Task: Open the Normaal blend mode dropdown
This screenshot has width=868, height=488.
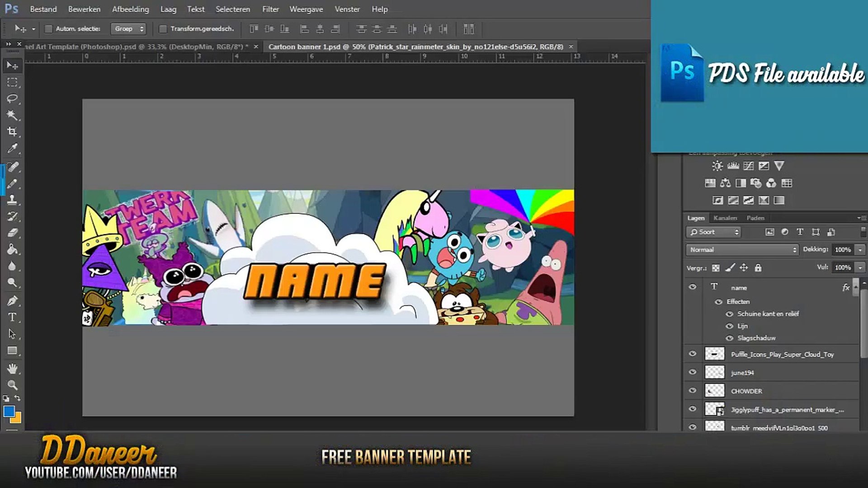Action: pyautogui.click(x=742, y=249)
